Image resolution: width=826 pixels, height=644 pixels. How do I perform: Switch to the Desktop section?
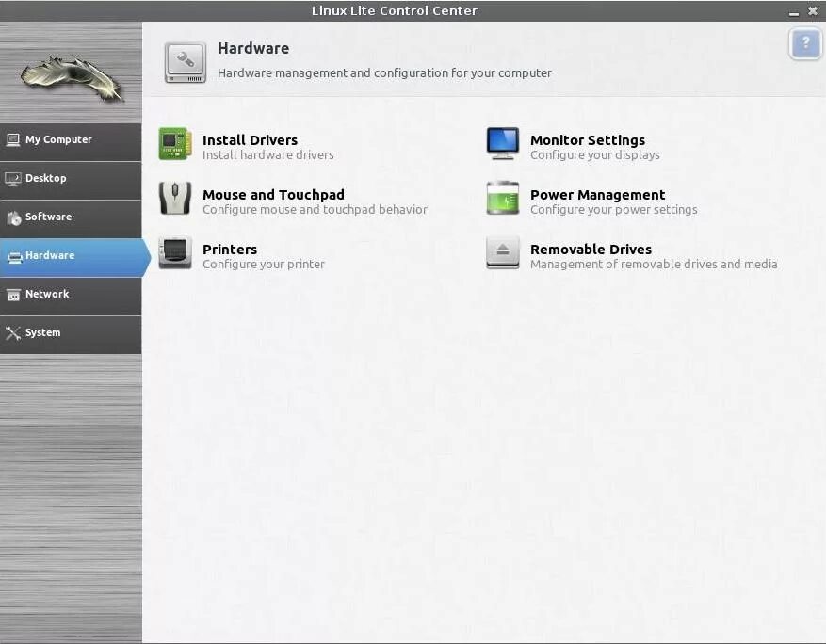71,181
